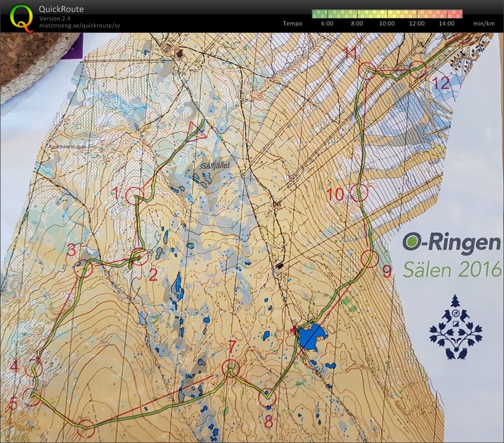Click control circle 8 on the map
Image resolution: width=504 pixels, height=443 pixels.
coord(267,398)
